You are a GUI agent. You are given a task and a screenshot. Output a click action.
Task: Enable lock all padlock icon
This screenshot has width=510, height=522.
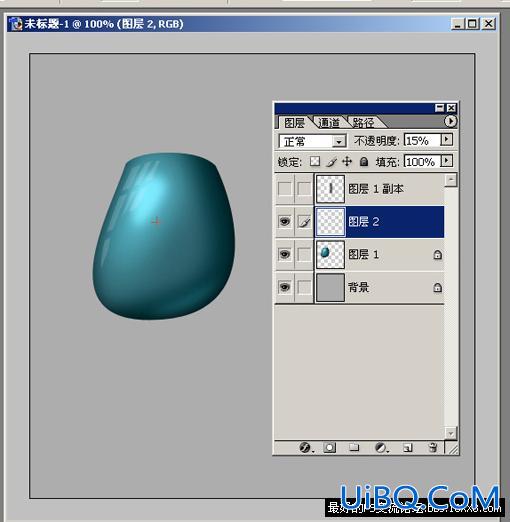point(364,162)
